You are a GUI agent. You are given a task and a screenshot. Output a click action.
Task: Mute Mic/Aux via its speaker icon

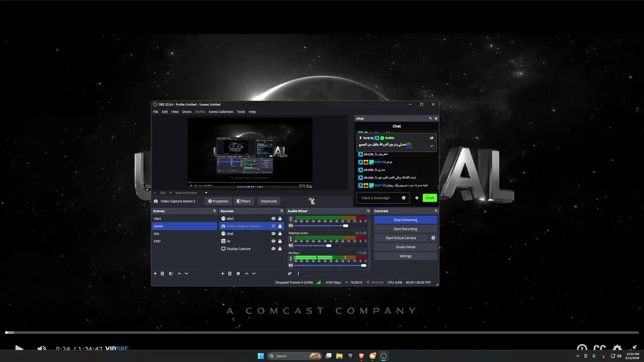pyautogui.click(x=290, y=265)
